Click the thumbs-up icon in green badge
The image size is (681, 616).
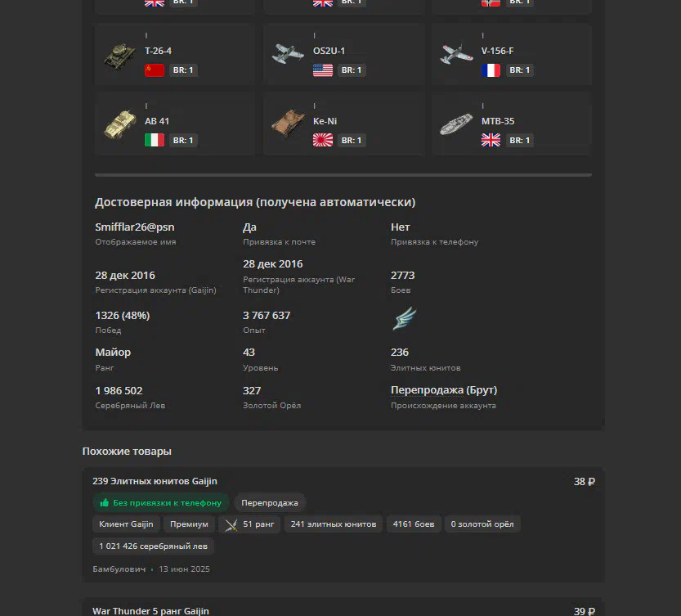105,503
